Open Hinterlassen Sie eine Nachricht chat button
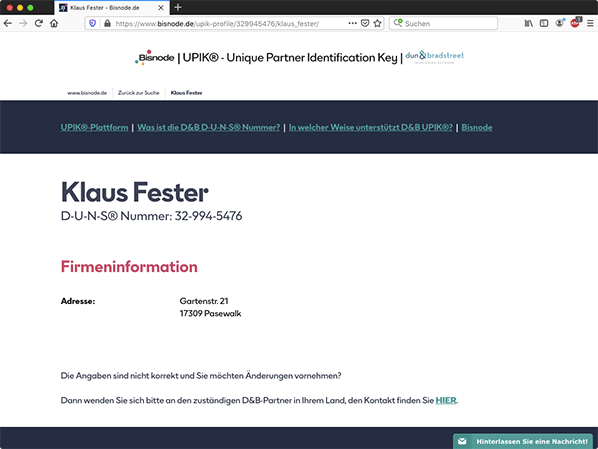598x449 pixels. 523,441
